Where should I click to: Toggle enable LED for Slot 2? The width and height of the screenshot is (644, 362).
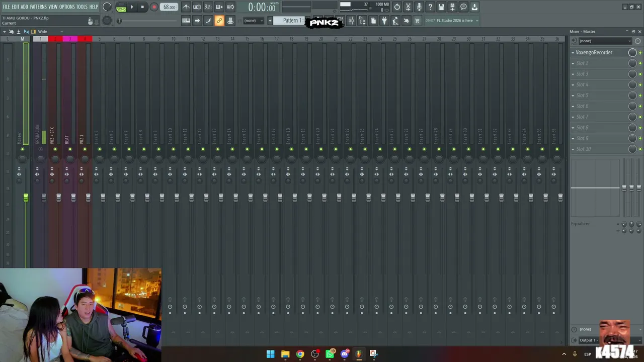point(640,63)
